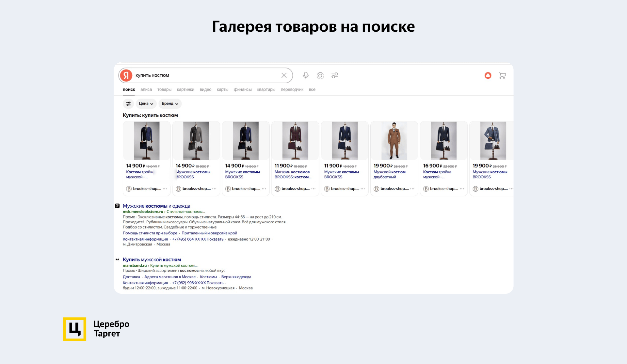This screenshot has width=627, height=364.
Task: Open three-dot menu on first product card
Action: 165,189
